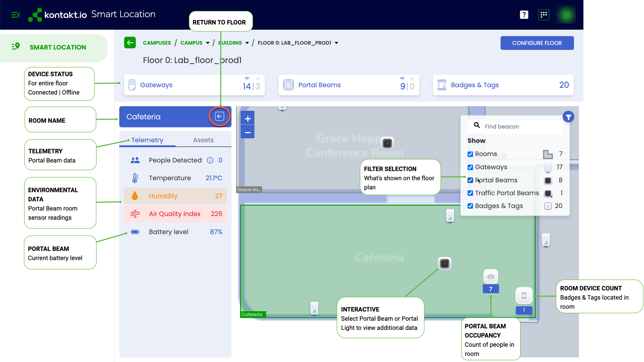The width and height of the screenshot is (644, 362).
Task: Uncheck the Traffic Portal Beams checkbox
Action: tap(470, 193)
